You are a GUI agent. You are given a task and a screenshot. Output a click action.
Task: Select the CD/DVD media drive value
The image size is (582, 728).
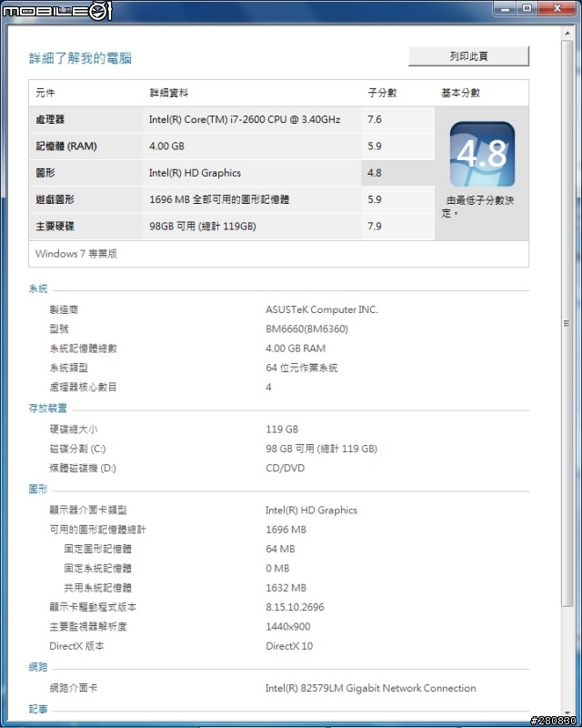tap(285, 468)
